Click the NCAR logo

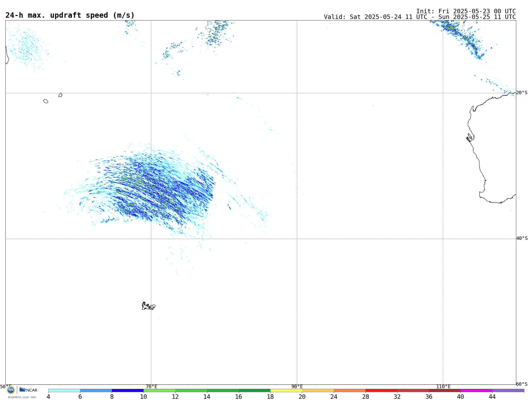pos(28,390)
